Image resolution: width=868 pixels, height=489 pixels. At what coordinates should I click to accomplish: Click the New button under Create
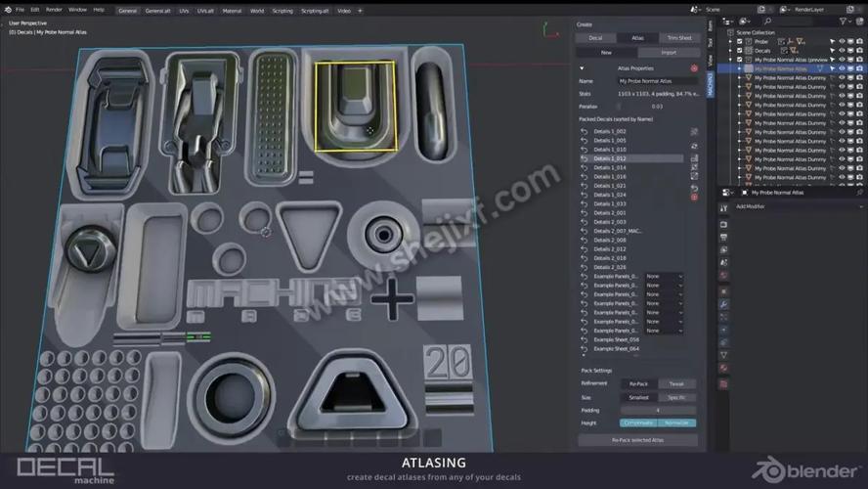606,52
